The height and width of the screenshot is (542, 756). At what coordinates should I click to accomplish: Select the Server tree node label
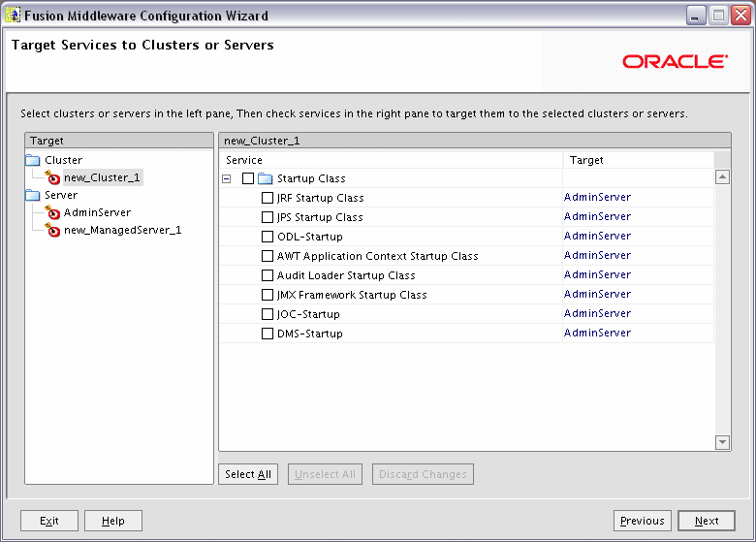point(61,195)
